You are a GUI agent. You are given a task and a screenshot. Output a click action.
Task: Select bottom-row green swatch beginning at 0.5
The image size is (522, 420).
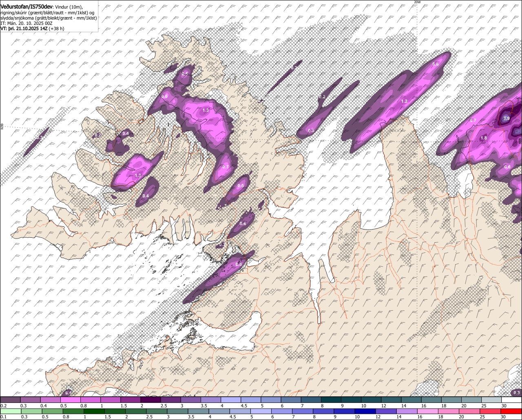click(x=52, y=411)
